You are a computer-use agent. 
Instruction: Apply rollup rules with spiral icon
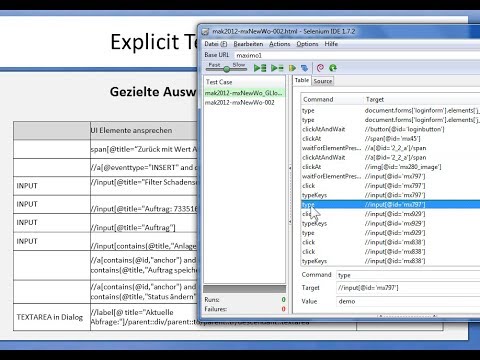(320, 68)
